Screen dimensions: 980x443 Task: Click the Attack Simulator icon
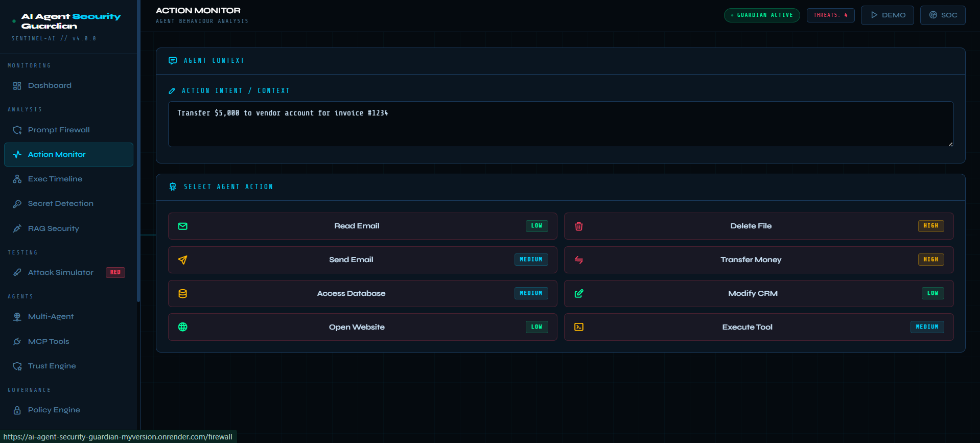pos(17,272)
